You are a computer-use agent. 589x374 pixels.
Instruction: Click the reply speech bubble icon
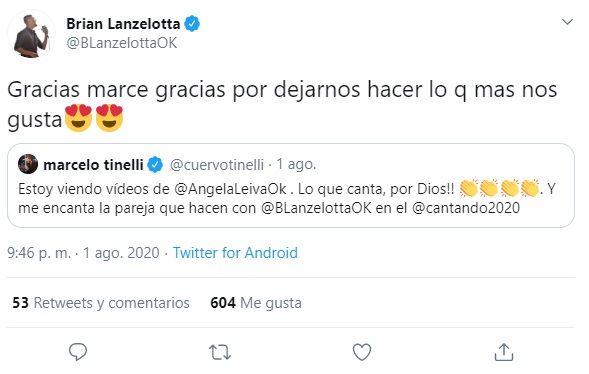click(x=78, y=352)
